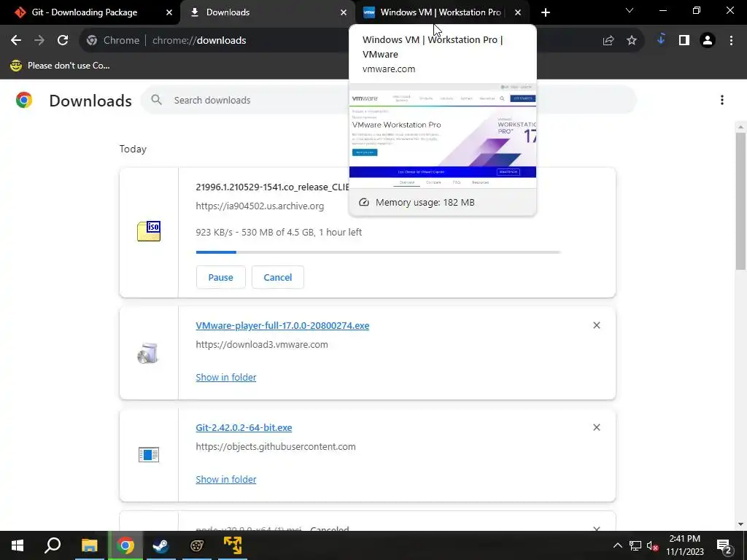
Task: Pause the ISO download
Action: coord(220,277)
